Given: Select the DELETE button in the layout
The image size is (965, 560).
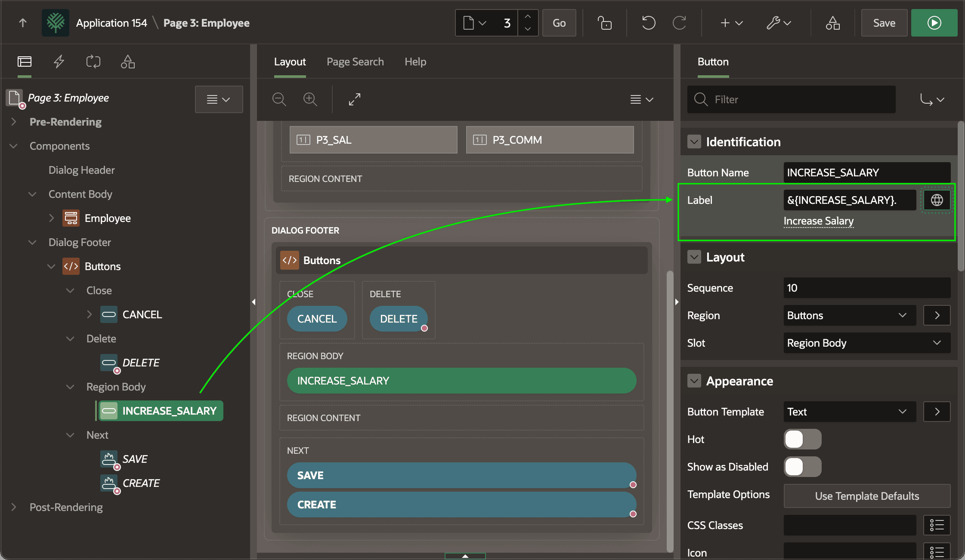Looking at the screenshot, I should point(399,319).
